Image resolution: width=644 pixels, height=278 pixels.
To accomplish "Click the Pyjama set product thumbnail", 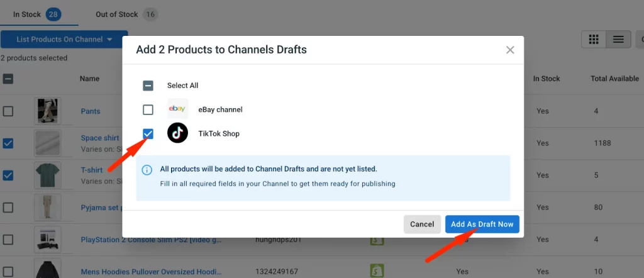I will tap(48, 208).
